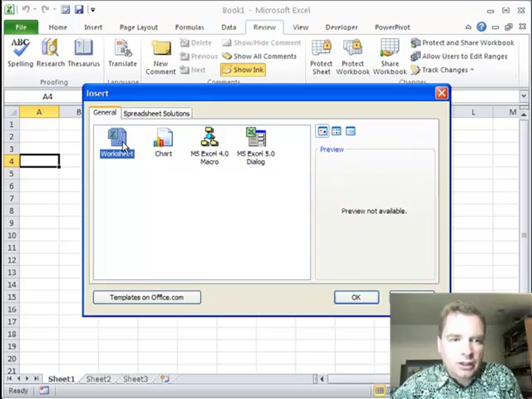This screenshot has width=532, height=399.
Task: Select the Sheet2 tab
Action: point(99,379)
